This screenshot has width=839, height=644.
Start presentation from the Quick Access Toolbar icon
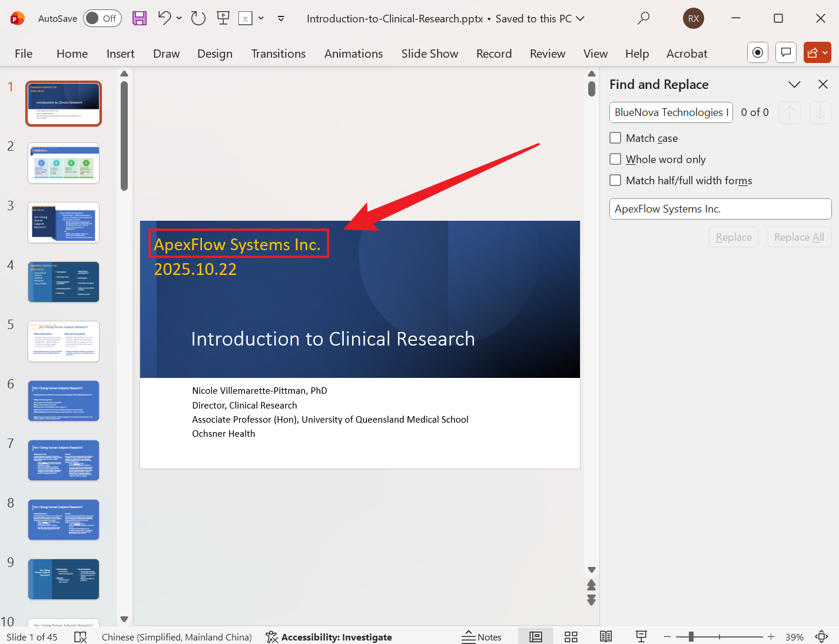click(223, 18)
